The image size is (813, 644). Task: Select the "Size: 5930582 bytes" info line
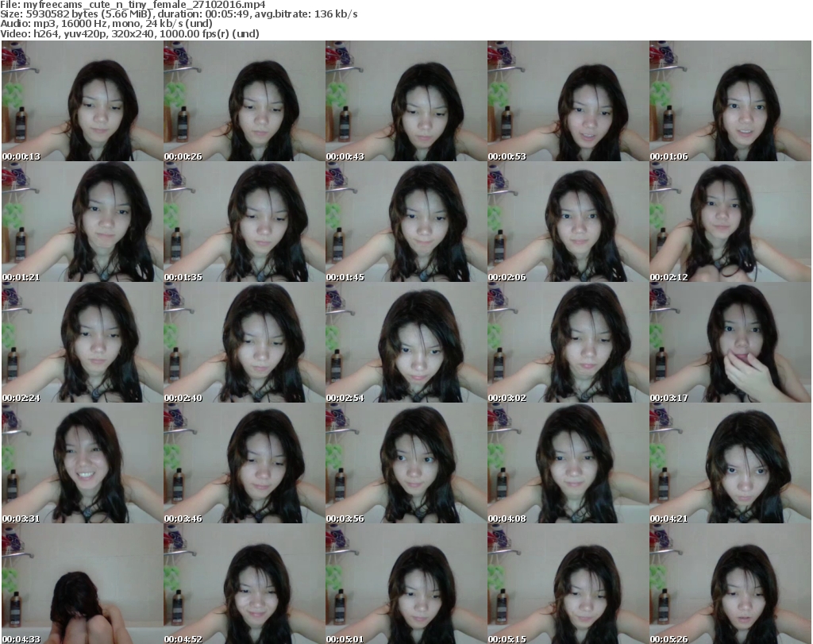point(179,14)
